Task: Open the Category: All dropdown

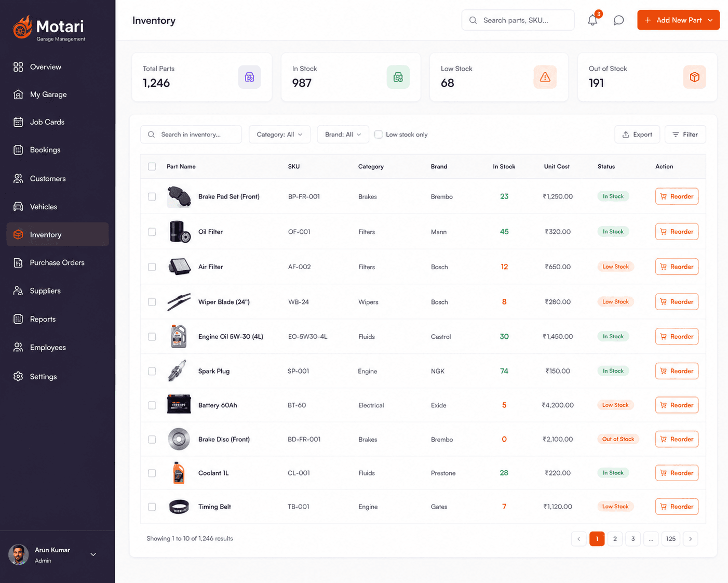Action: 279,135
